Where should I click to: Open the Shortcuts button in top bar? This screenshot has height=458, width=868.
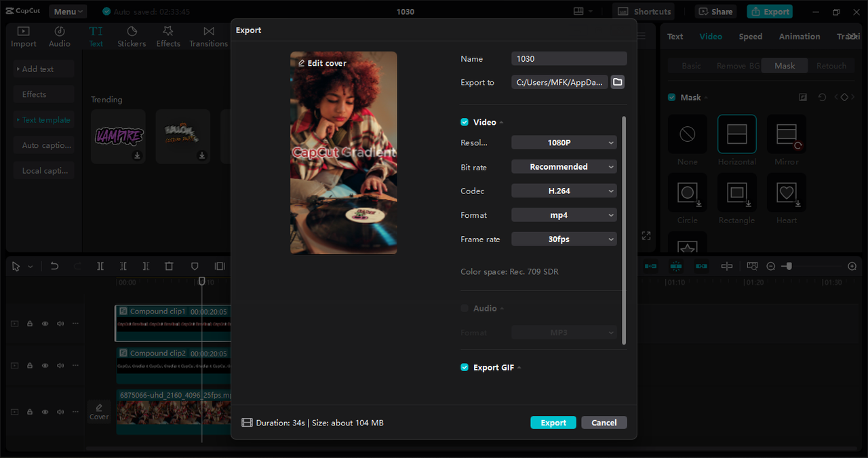(x=644, y=12)
